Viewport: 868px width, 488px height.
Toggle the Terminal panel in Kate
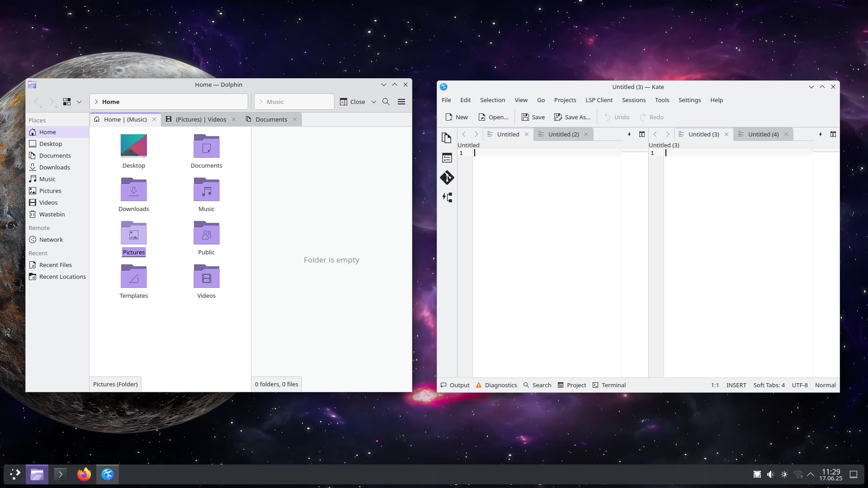pyautogui.click(x=609, y=385)
